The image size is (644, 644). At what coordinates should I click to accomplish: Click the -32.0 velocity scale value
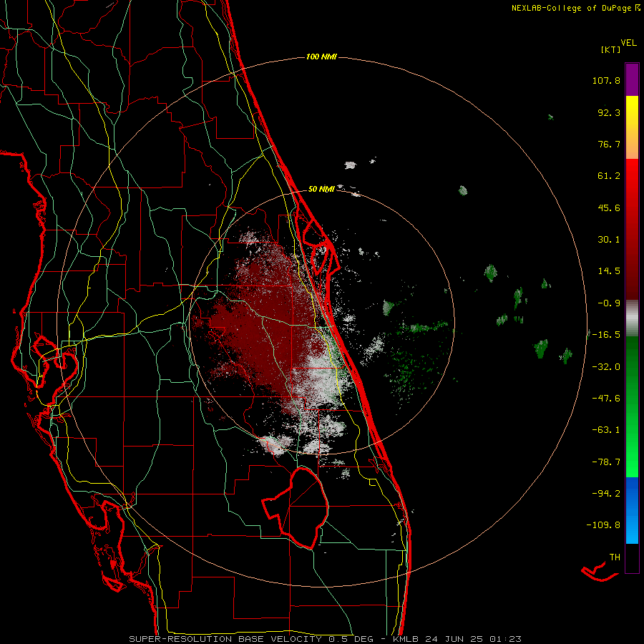click(606, 367)
